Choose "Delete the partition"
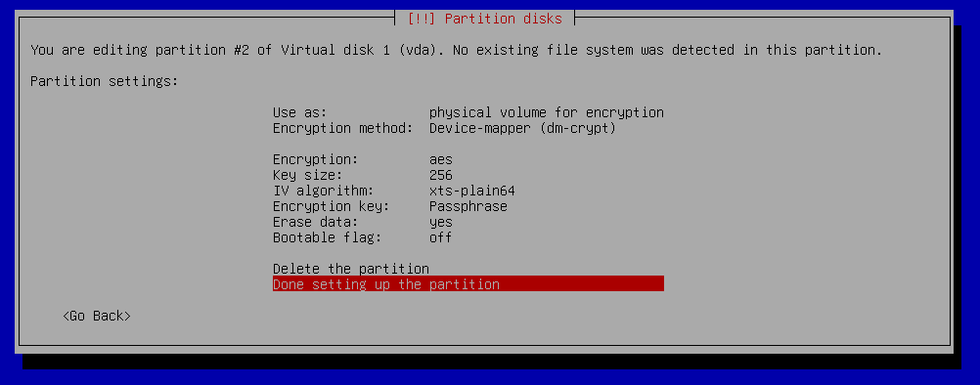Screen dimensions: 980x385 click(x=350, y=269)
